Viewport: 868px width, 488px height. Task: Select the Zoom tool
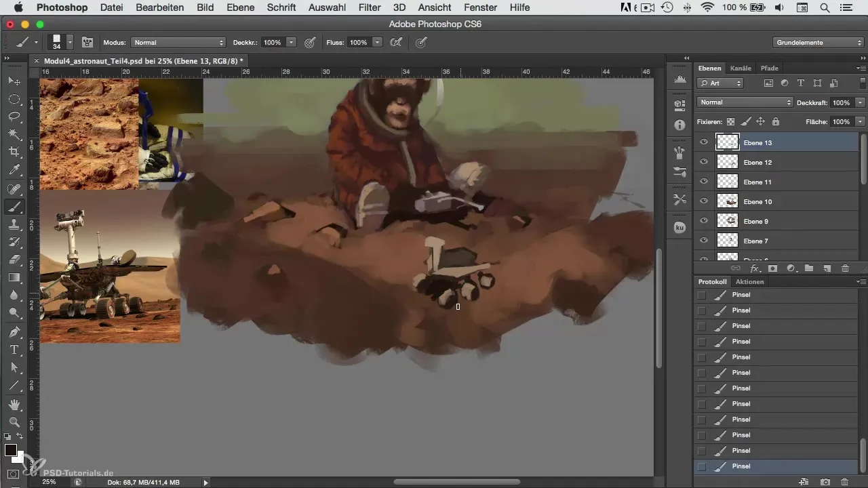pyautogui.click(x=14, y=422)
